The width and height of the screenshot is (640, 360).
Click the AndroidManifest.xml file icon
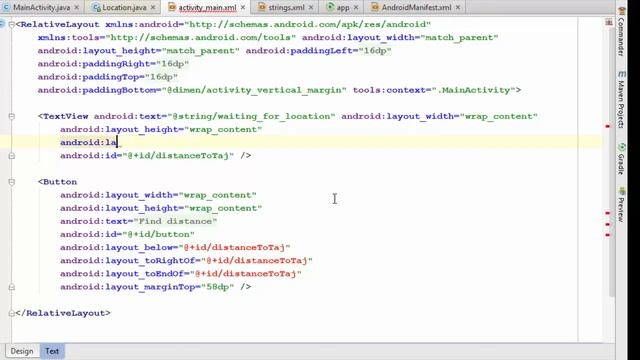point(375,7)
